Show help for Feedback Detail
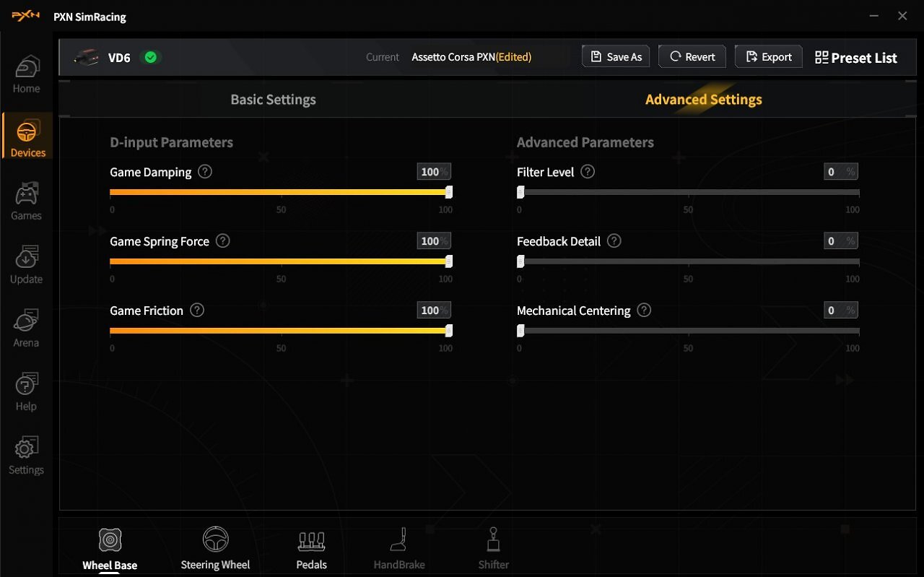The image size is (924, 577). coord(614,241)
